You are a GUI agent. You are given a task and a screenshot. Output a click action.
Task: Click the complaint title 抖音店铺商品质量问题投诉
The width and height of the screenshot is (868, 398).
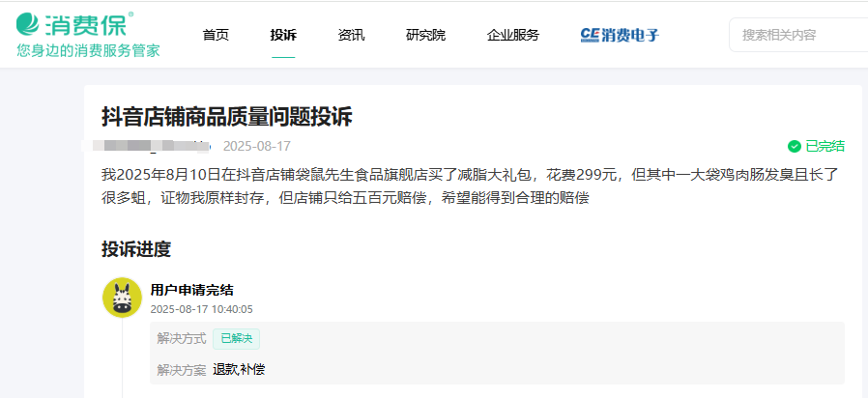[227, 117]
